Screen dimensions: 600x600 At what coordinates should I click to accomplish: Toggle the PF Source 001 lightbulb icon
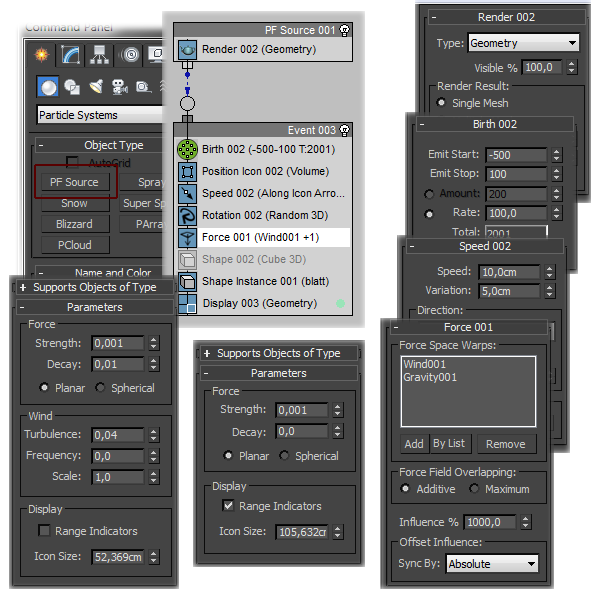pyautogui.click(x=345, y=30)
